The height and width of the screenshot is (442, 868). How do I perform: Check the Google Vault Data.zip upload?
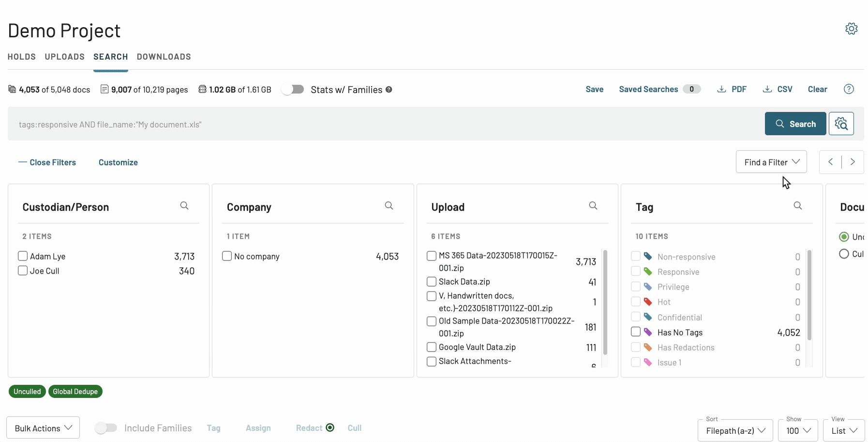click(432, 347)
